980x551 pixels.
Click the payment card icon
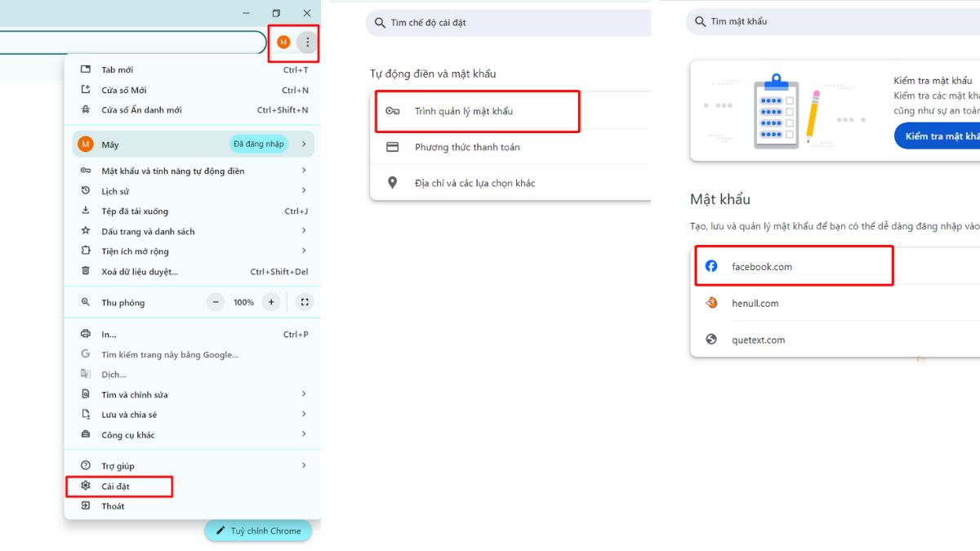pyautogui.click(x=393, y=147)
